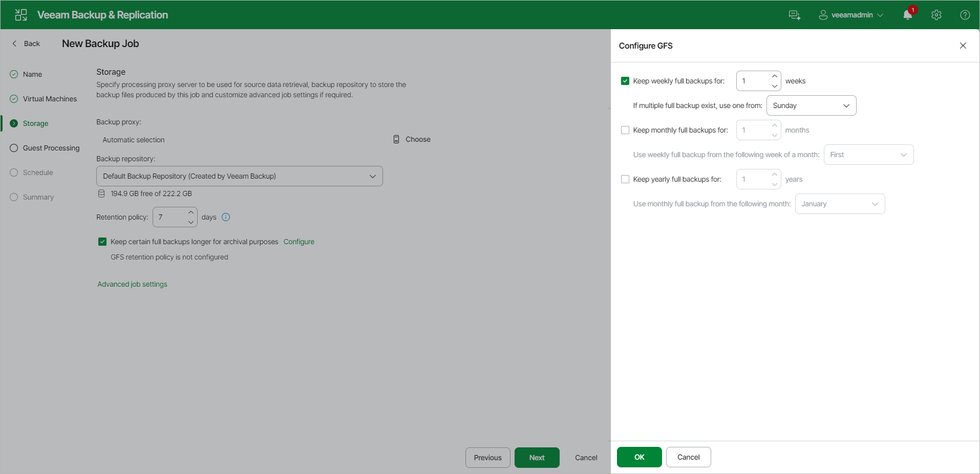This screenshot has height=474, width=980.
Task: Click GFS retention policy is not configured text
Action: [x=169, y=257]
